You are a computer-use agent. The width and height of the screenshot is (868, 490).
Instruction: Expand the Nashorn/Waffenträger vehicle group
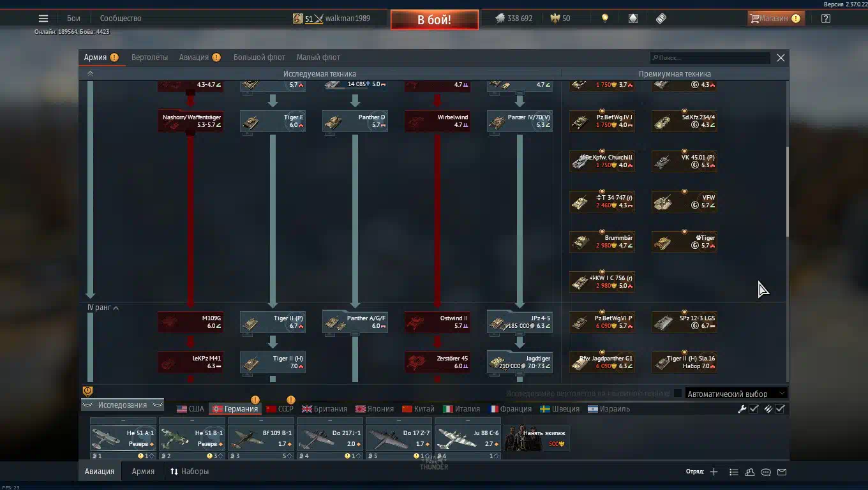pos(190,121)
